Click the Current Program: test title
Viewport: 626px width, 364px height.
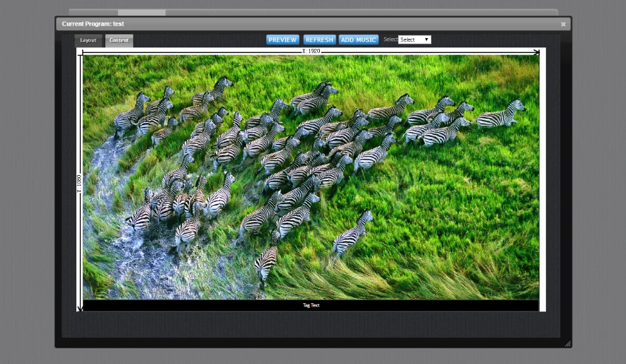pos(93,24)
